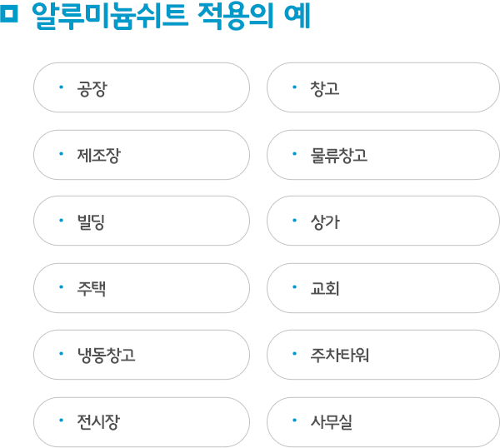Viewport: 500px width, 448px height.
Task: Select the 냉동창고 pill
Action: [x=142, y=355]
